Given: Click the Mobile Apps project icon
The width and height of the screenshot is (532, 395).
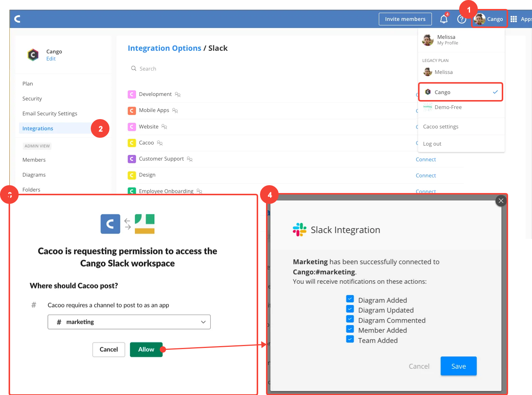Looking at the screenshot, I should [x=132, y=111].
